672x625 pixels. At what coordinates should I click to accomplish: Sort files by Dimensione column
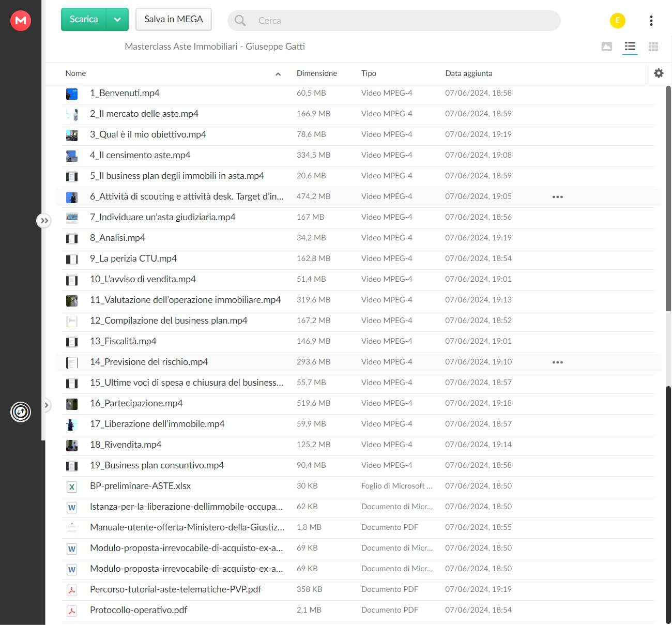tap(317, 73)
